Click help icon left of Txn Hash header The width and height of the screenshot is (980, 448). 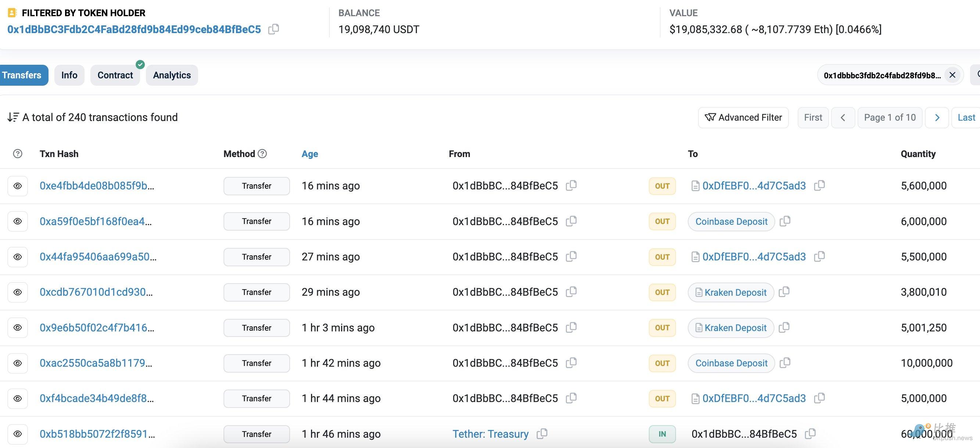coord(18,154)
